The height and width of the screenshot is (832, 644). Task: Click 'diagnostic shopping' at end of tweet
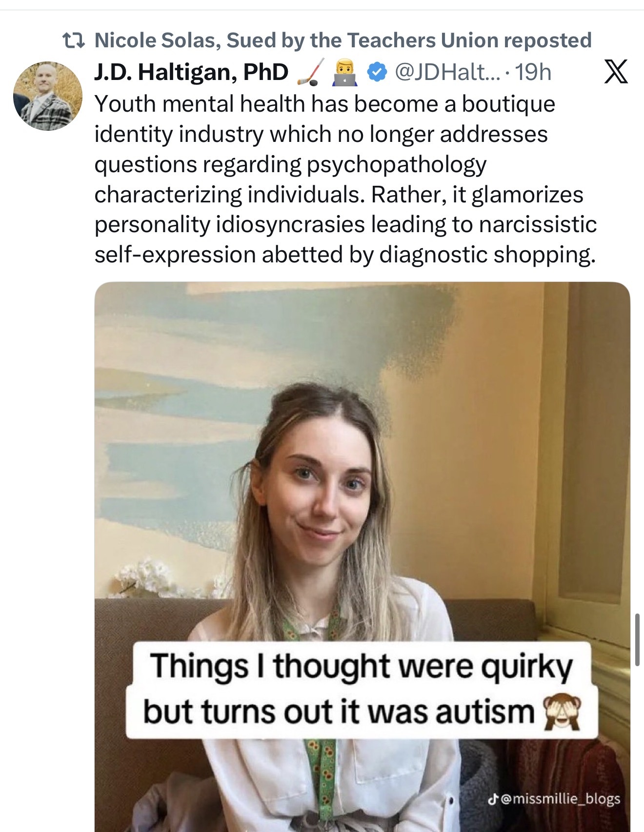pyautogui.click(x=487, y=255)
